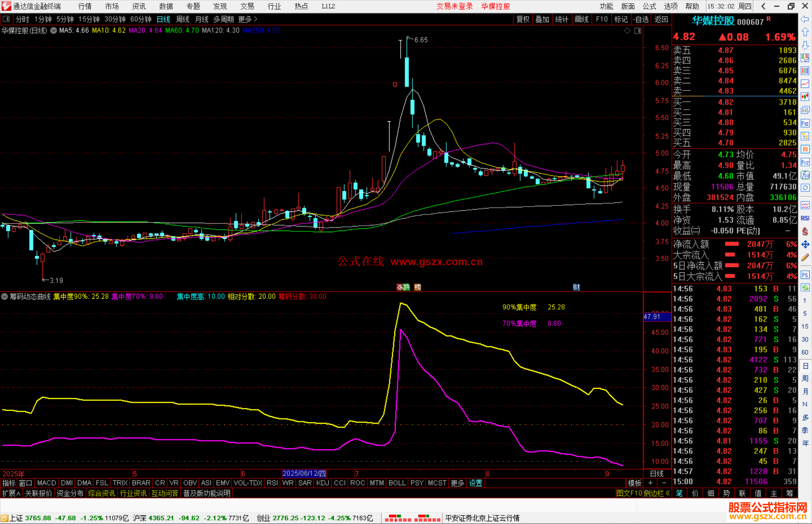Image resolution: width=812 pixels, height=524 pixels.
Task: Select yearly 年 period in sidebar
Action: point(805,443)
